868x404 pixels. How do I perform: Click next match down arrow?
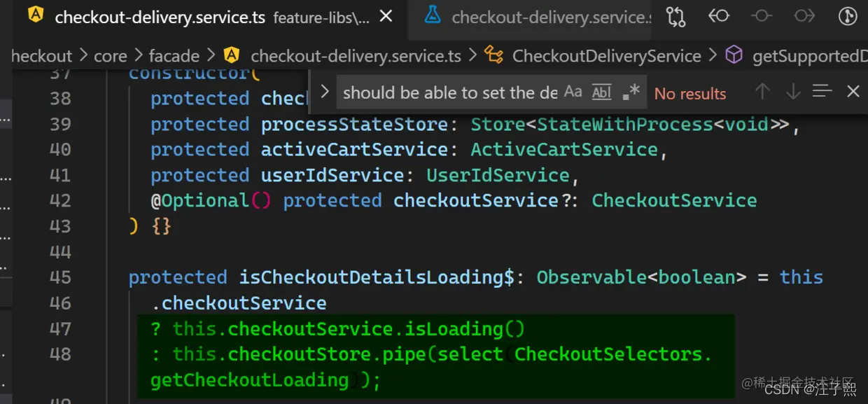pos(793,91)
